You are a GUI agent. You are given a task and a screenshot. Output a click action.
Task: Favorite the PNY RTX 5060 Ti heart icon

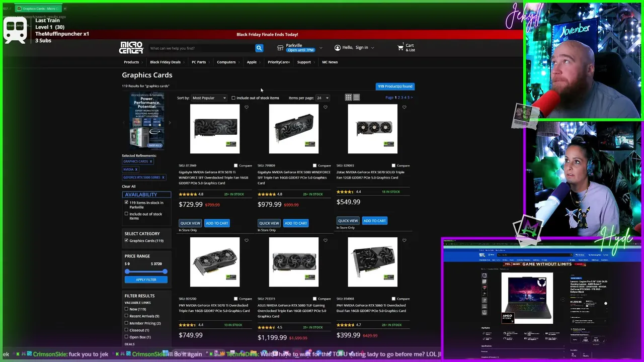(x=405, y=240)
